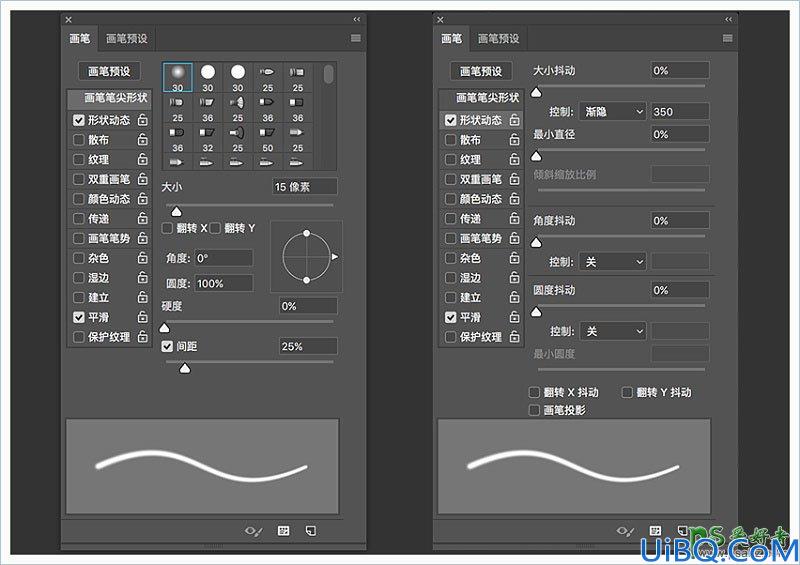Click the 大小抖动 slider handle
This screenshot has height=565, width=800.
(536, 92)
